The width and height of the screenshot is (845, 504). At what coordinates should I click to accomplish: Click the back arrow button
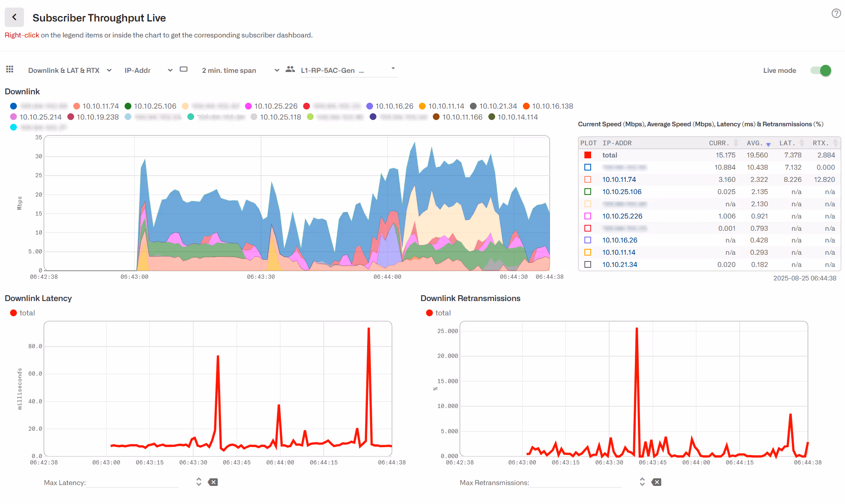pos(14,17)
